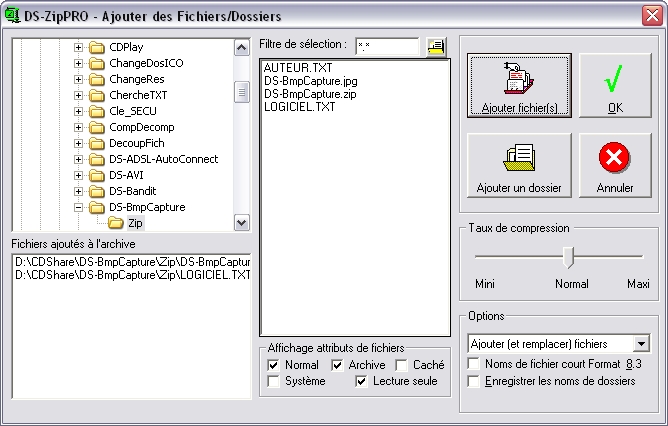
Task: Open the Ajouter (et remplacer) fichiers dropdown
Action: pos(642,344)
